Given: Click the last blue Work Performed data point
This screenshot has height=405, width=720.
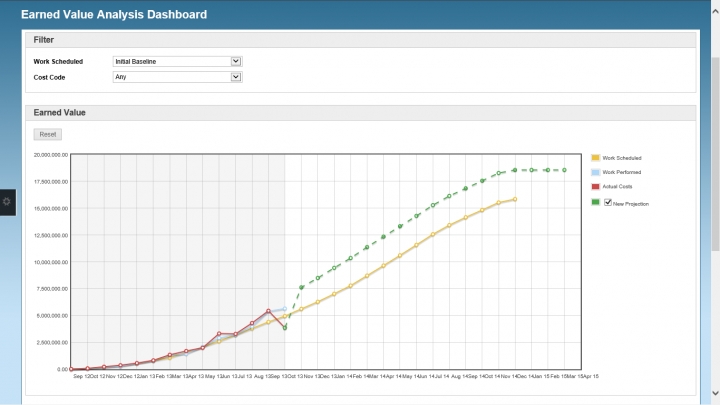Looking at the screenshot, I should (285, 309).
